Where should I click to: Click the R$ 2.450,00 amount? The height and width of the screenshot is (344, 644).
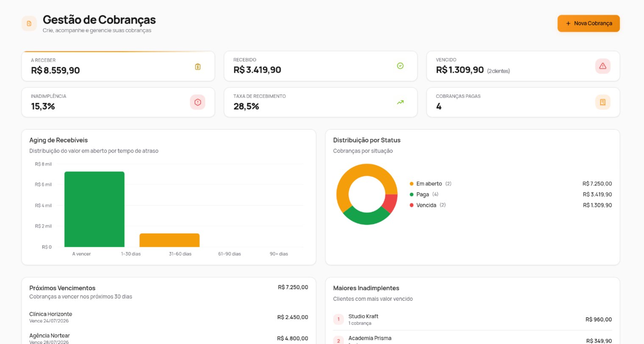point(293,317)
